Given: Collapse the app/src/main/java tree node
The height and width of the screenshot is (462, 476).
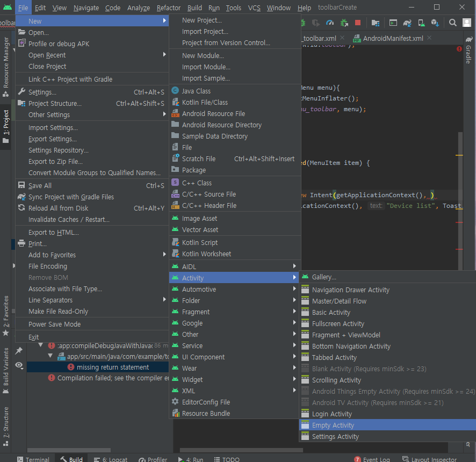Looking at the screenshot, I should [51, 356].
